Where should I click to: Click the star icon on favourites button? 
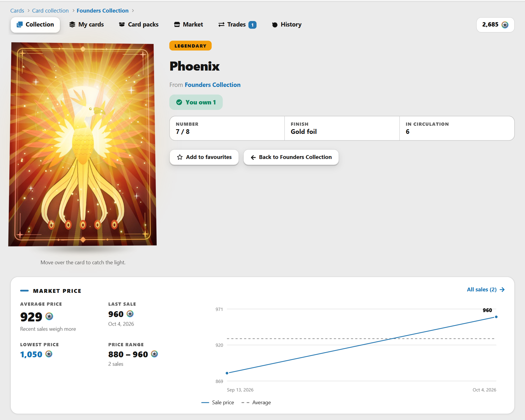(x=180, y=157)
